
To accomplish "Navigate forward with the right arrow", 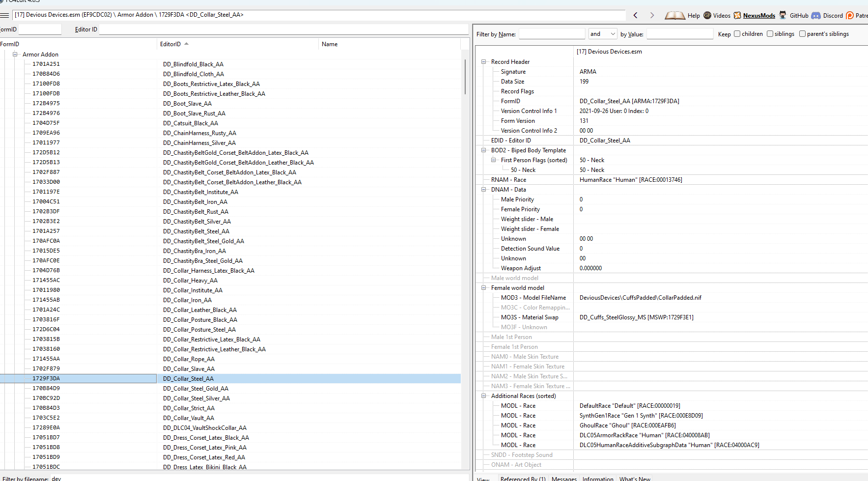I will coord(652,15).
